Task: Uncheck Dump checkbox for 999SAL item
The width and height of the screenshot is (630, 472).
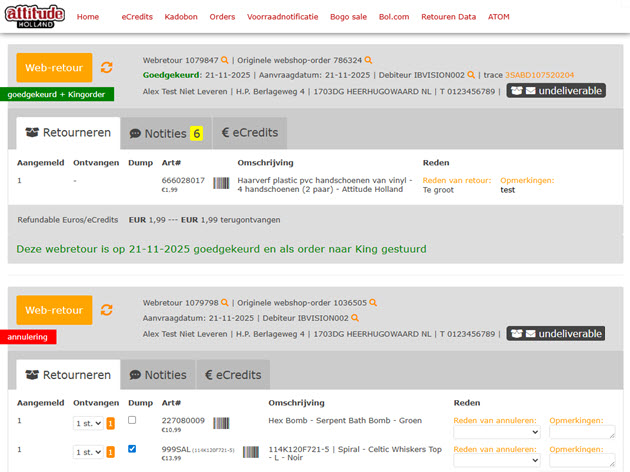Action: point(133,450)
